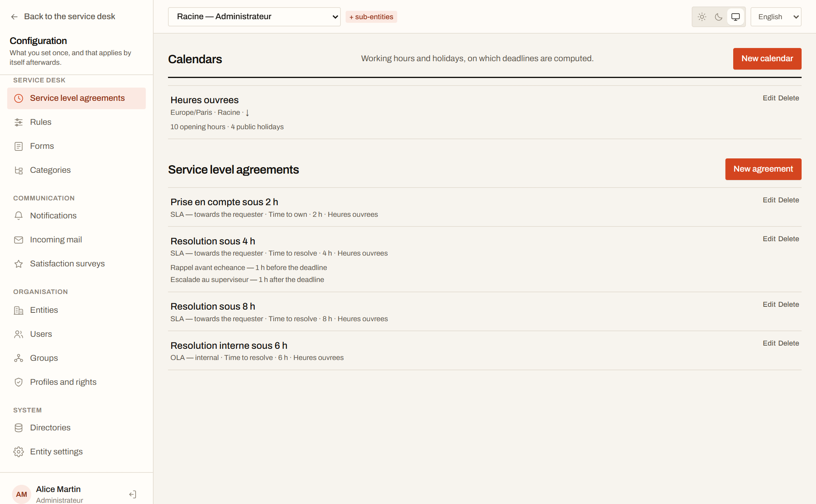Screen dimensions: 816x504
Task: Click the Resolution interne sous 6 h title
Action: [229, 346]
